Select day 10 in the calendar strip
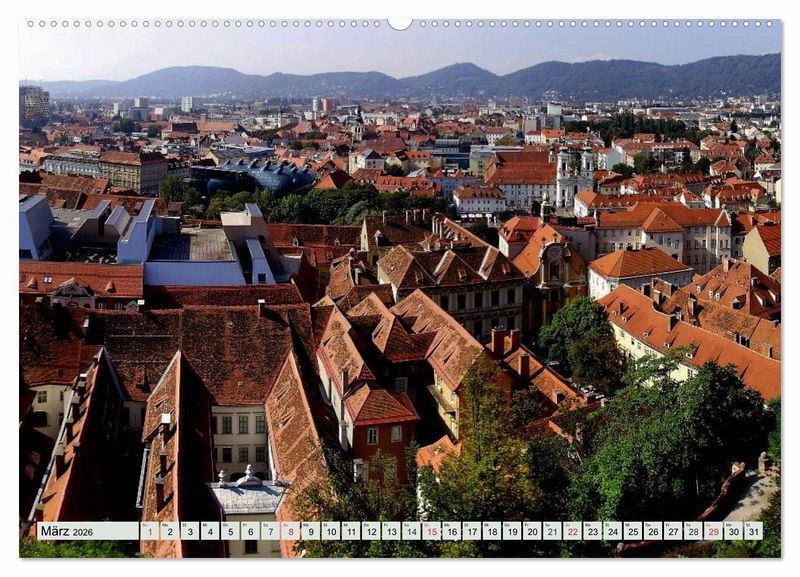Screen dimensions: 800x577 [331, 531]
